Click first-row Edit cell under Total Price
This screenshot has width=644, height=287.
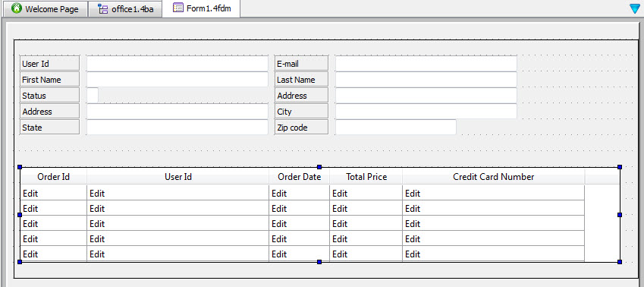[366, 194]
